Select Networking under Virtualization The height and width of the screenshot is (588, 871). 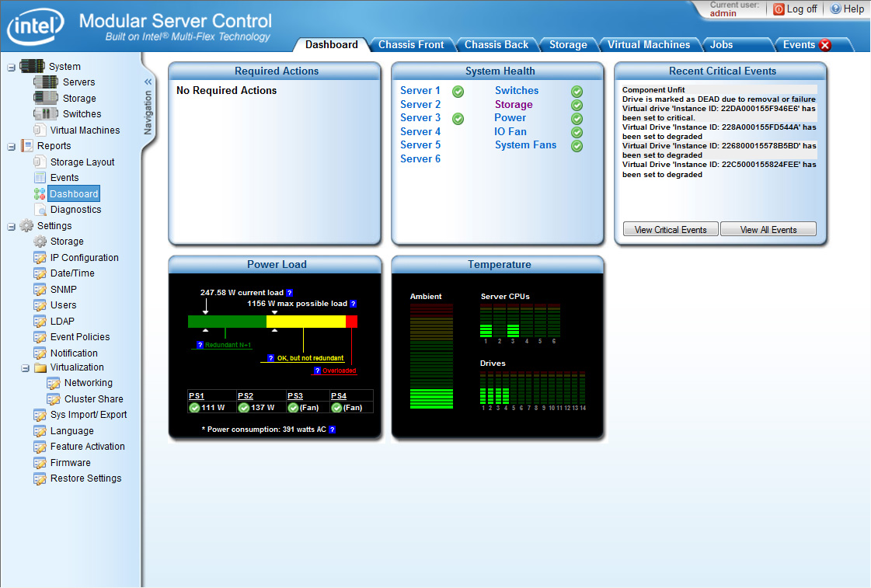point(88,383)
